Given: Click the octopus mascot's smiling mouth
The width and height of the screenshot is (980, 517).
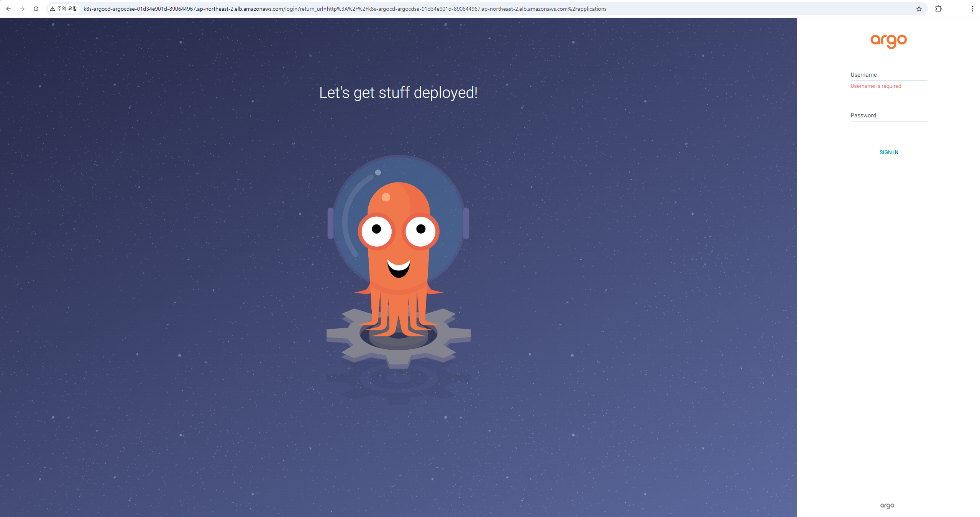Looking at the screenshot, I should pyautogui.click(x=398, y=268).
